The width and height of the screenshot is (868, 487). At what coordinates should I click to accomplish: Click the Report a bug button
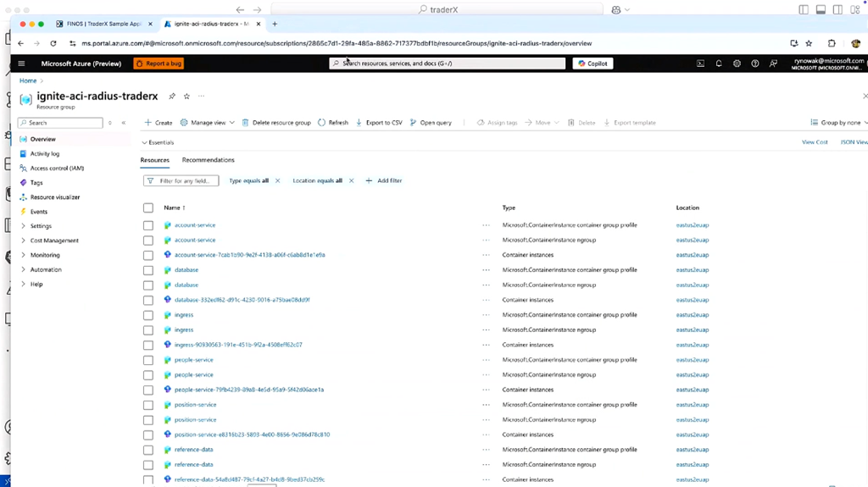159,64
